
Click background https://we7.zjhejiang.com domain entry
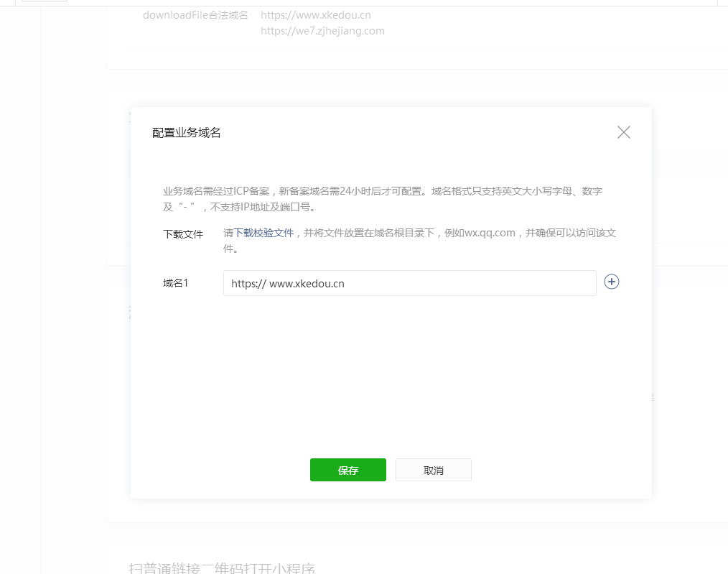pos(322,31)
